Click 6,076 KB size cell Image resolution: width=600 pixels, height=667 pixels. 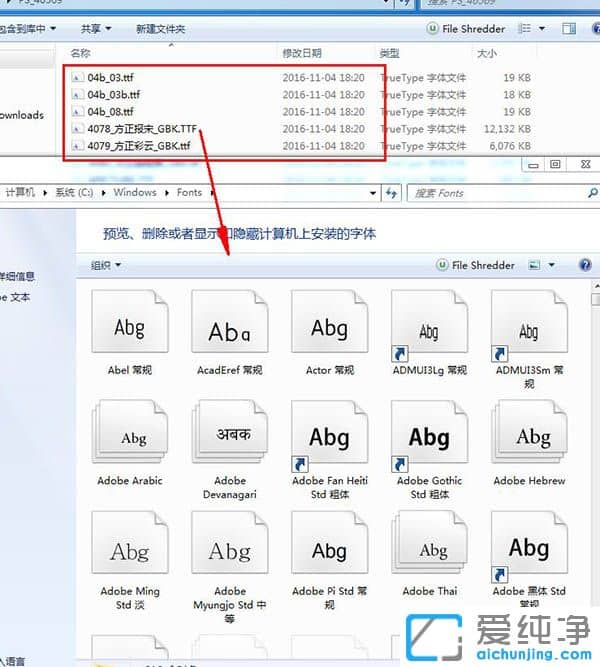pos(510,146)
